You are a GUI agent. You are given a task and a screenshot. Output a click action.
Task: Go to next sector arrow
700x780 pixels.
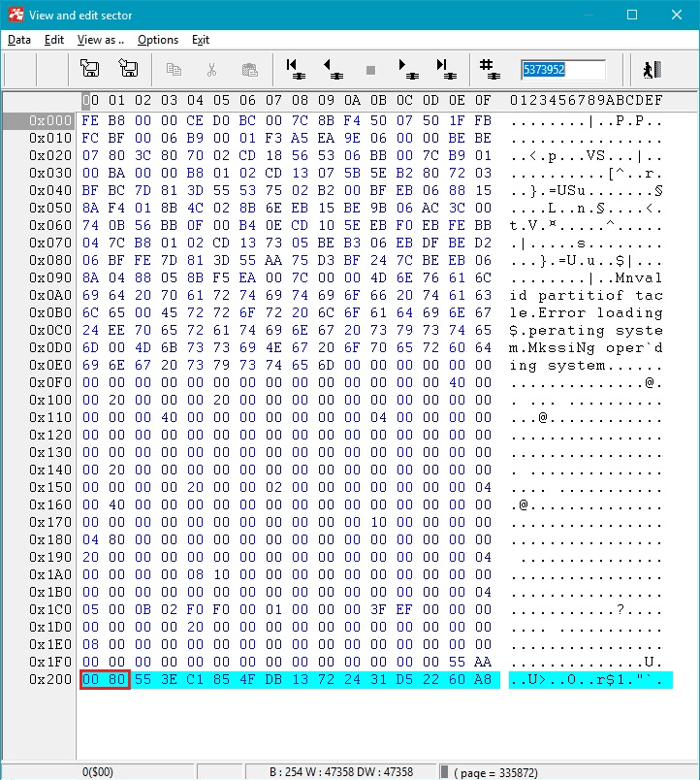tap(409, 69)
